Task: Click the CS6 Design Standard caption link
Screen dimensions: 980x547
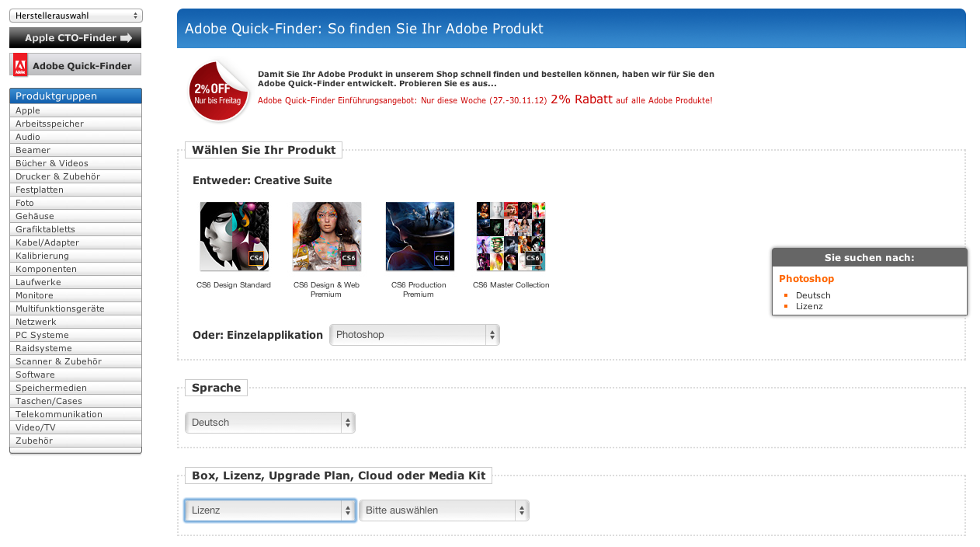Action: point(234,285)
